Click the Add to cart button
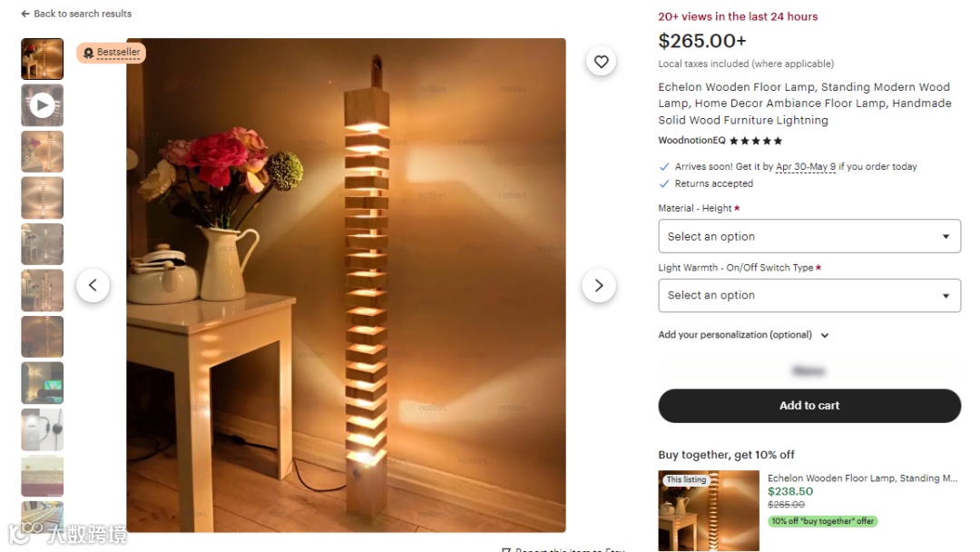Image resolution: width=980 pixels, height=552 pixels. (809, 406)
